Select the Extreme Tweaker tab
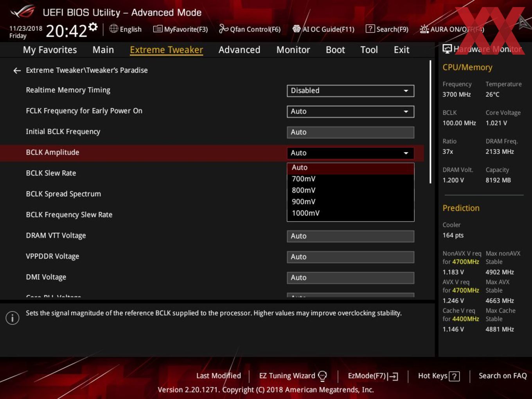Viewport: 532px width, 399px height. (166, 50)
